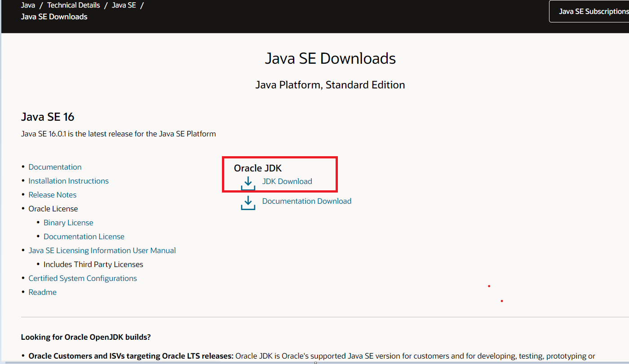
Task: Click the 'Oracle License' list text
Action: tap(53, 209)
